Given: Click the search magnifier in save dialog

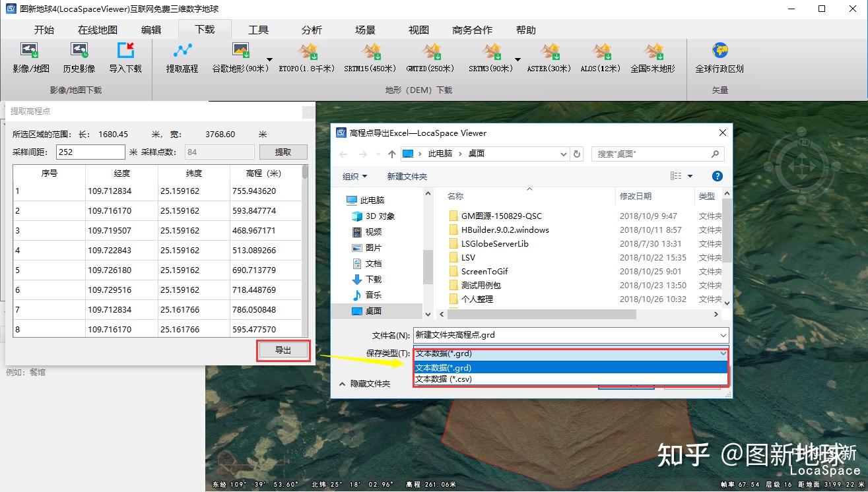Looking at the screenshot, I should click(x=715, y=154).
